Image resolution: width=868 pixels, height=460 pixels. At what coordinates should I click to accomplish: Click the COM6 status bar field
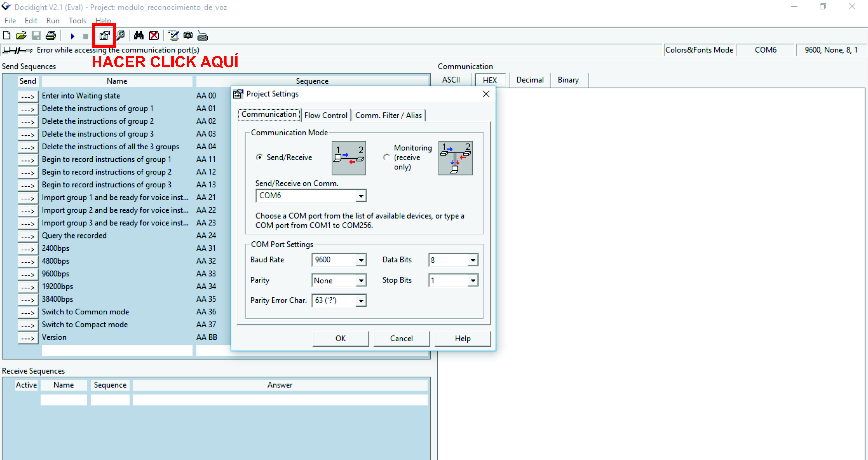(766, 50)
